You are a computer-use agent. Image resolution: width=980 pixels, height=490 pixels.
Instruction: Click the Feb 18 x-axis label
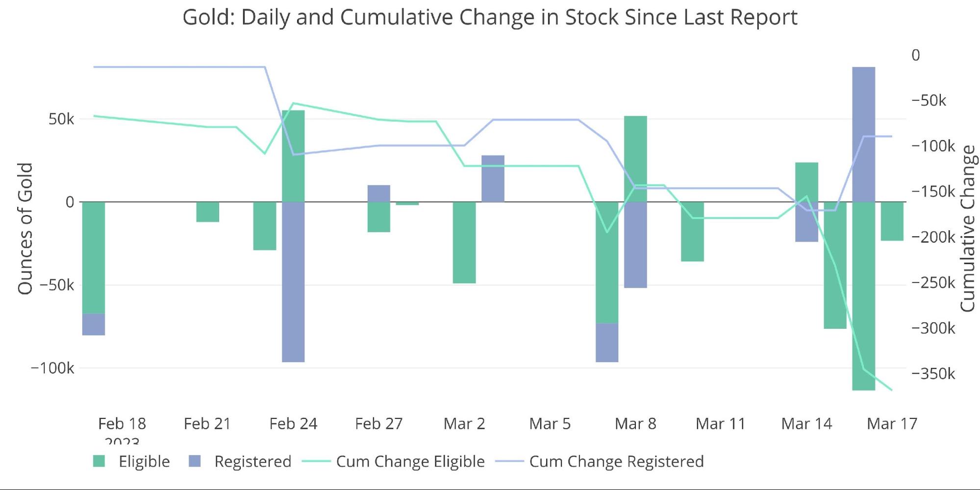pos(122,423)
